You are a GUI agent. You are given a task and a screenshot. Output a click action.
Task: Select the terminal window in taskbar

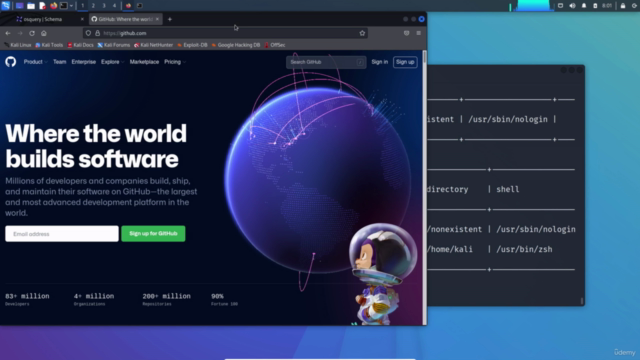140,6
